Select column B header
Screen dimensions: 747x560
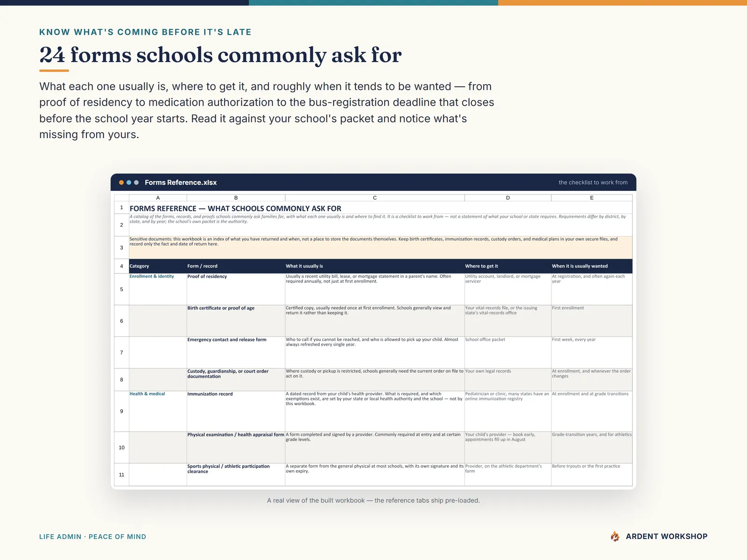point(236,198)
